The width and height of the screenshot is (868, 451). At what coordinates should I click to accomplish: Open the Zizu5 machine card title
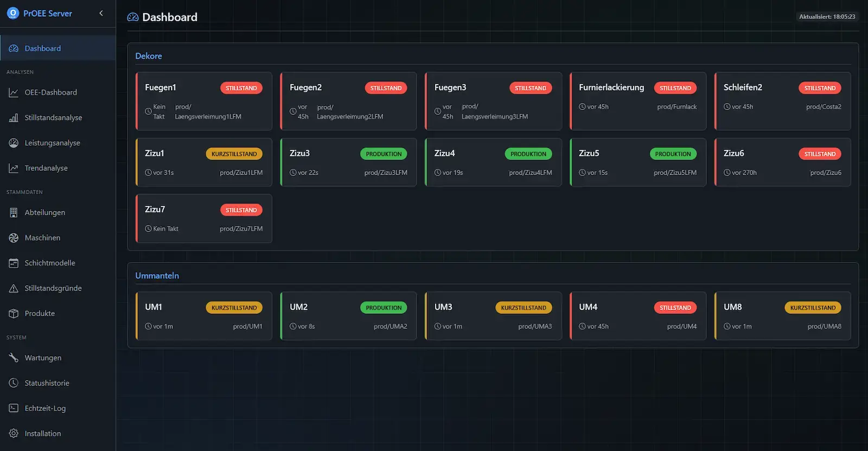click(x=589, y=153)
